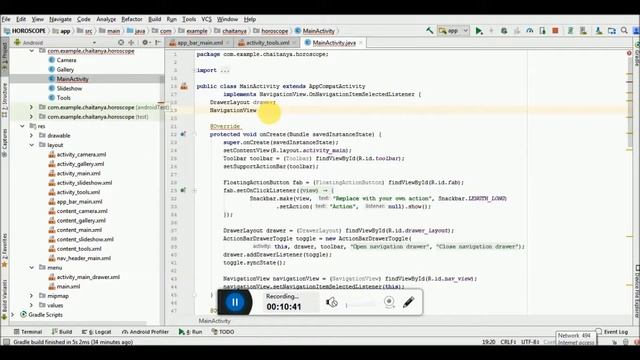The width and height of the screenshot is (640, 360).
Task: Start debugging with the bug icon
Action: click(x=504, y=31)
